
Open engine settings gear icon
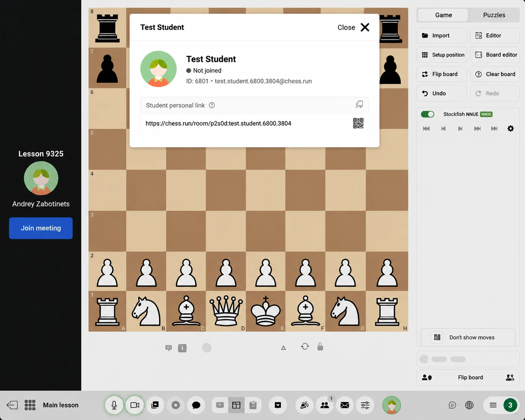pyautogui.click(x=510, y=128)
